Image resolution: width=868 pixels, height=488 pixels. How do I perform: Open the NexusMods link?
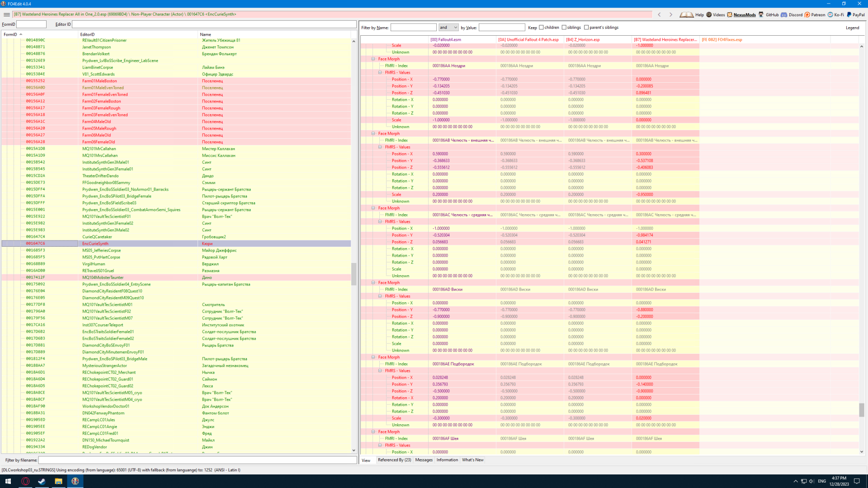tap(744, 14)
